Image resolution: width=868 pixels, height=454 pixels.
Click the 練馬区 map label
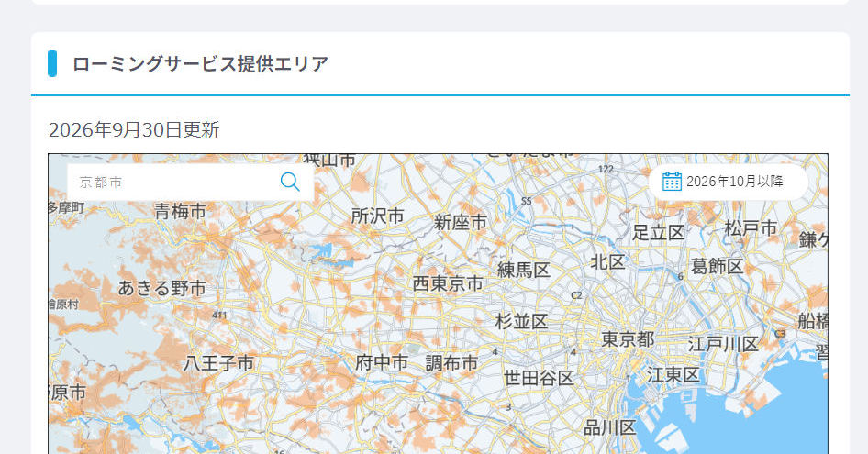coord(524,270)
